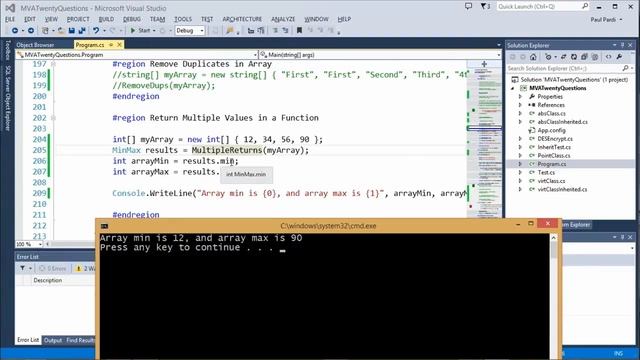
Task: Collapse the MVATwentyQuestions project node
Action: click(513, 88)
